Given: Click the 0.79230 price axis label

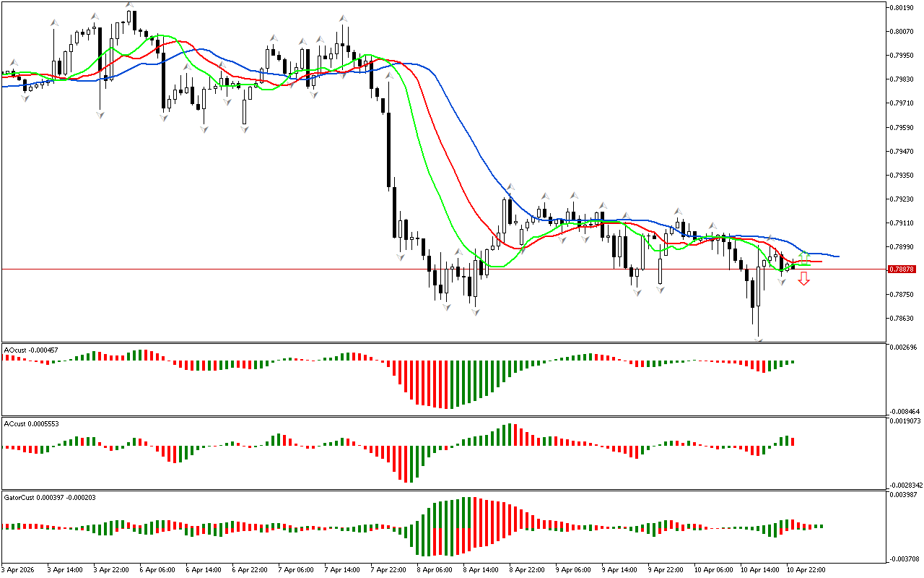Looking at the screenshot, I should (902, 199).
